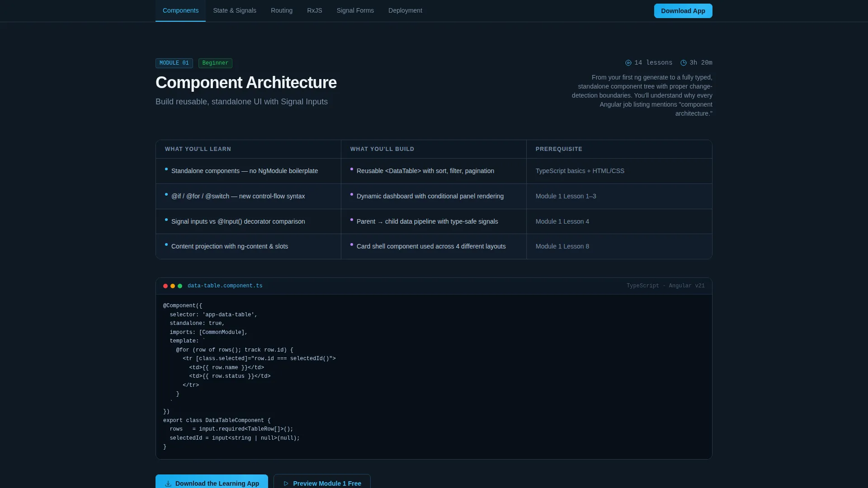Click the module description paragraph

[642, 95]
